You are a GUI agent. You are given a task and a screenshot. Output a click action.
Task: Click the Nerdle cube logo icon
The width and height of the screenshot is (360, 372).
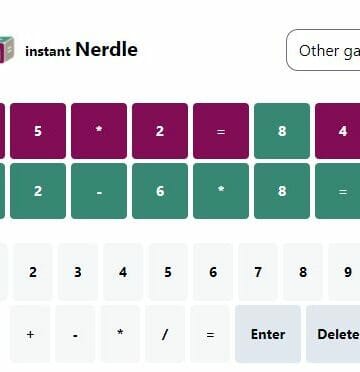(x=7, y=50)
